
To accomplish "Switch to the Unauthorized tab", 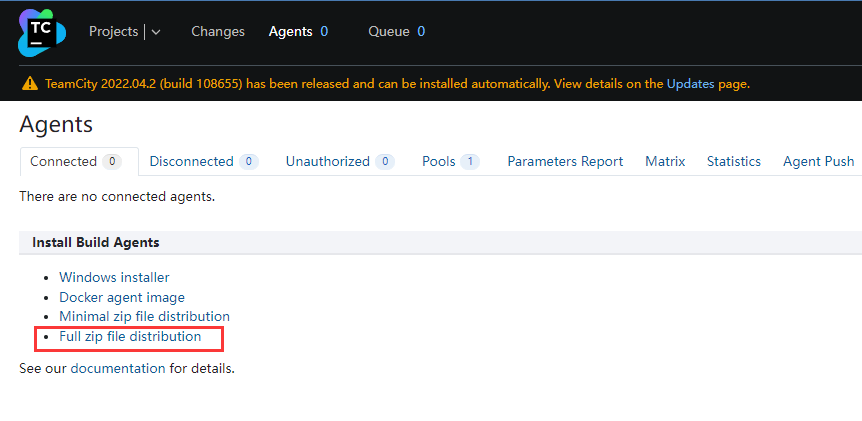I will (340, 162).
